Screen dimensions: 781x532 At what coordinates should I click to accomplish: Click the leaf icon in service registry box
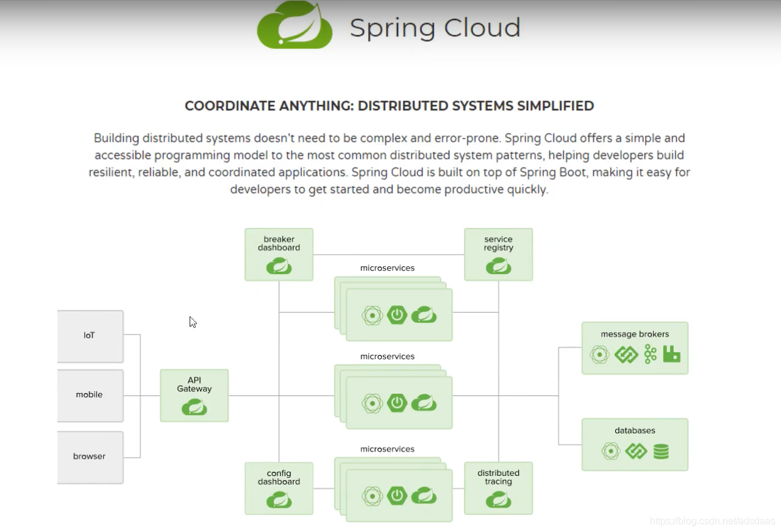(x=498, y=266)
